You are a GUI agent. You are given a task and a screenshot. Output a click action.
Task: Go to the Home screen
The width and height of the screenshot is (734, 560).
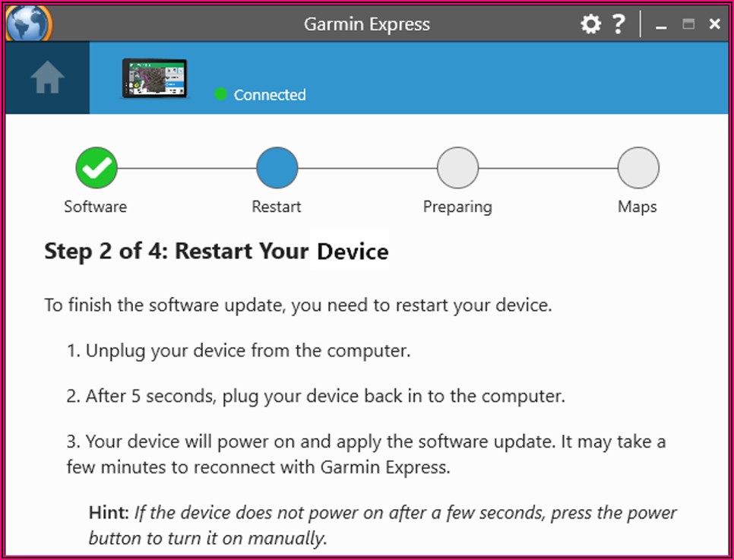(x=47, y=78)
